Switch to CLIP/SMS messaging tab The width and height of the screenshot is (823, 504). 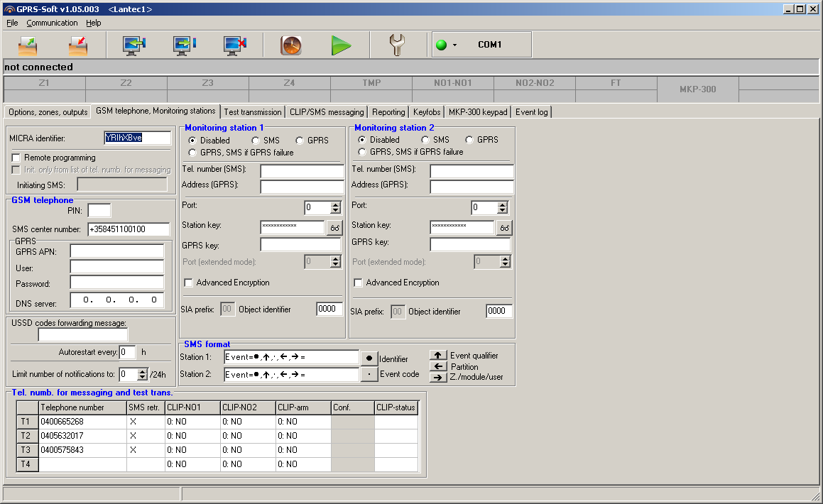(327, 112)
